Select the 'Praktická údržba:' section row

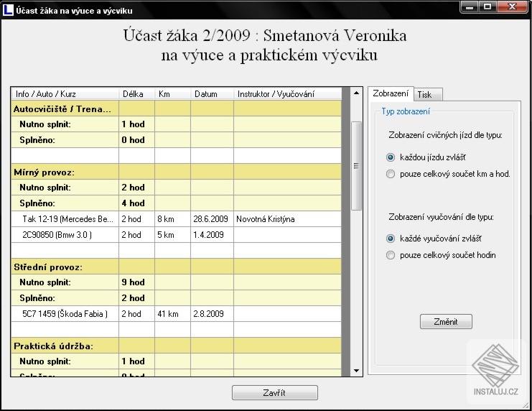tap(176, 346)
